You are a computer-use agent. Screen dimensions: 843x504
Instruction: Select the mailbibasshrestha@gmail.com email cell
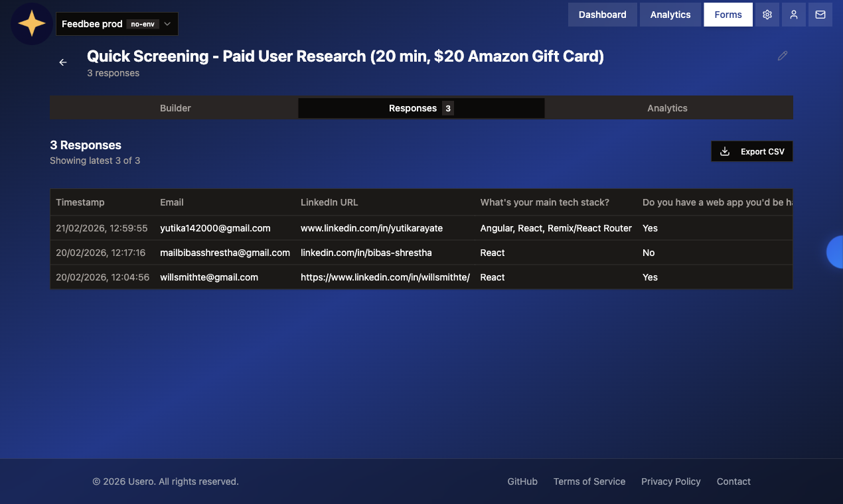[x=225, y=253]
